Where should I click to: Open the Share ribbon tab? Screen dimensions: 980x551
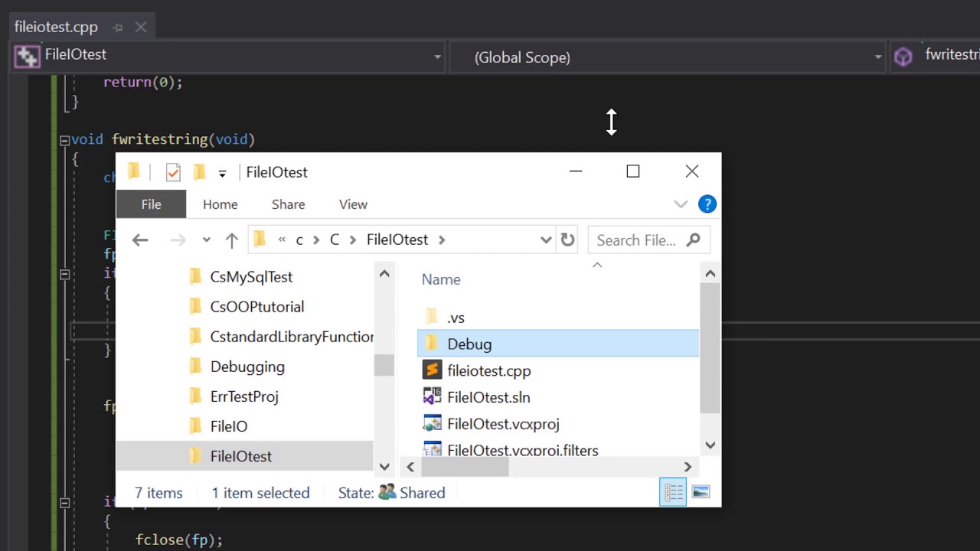point(288,204)
